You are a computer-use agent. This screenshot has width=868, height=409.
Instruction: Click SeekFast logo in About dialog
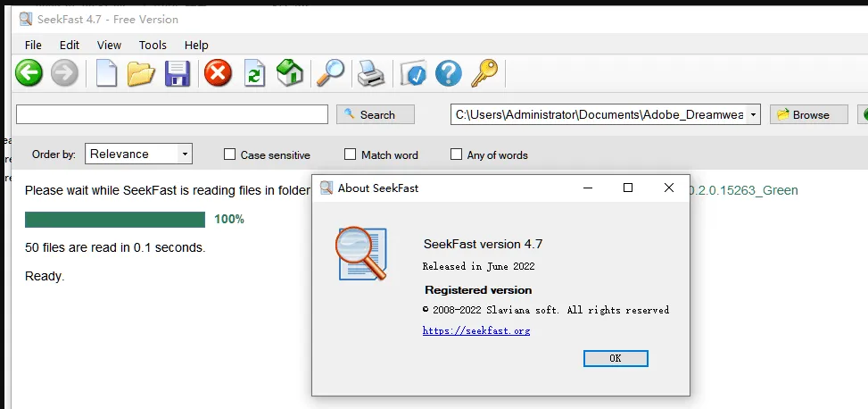(x=361, y=254)
